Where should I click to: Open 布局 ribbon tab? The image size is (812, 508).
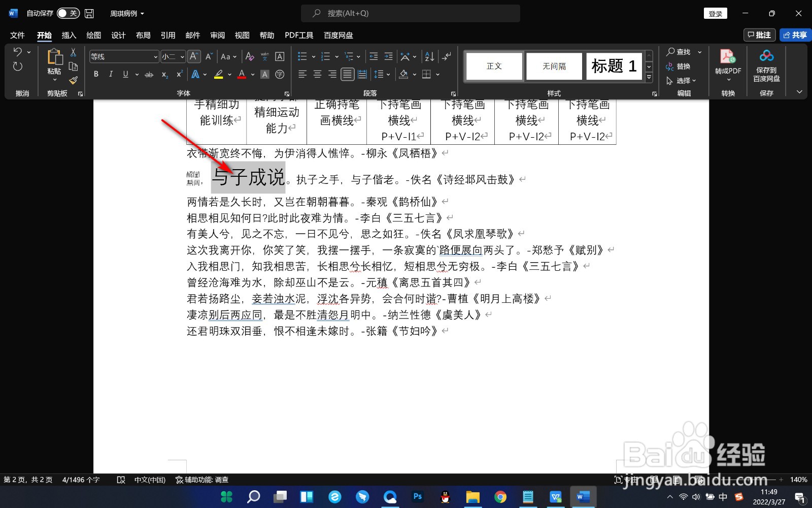143,35
